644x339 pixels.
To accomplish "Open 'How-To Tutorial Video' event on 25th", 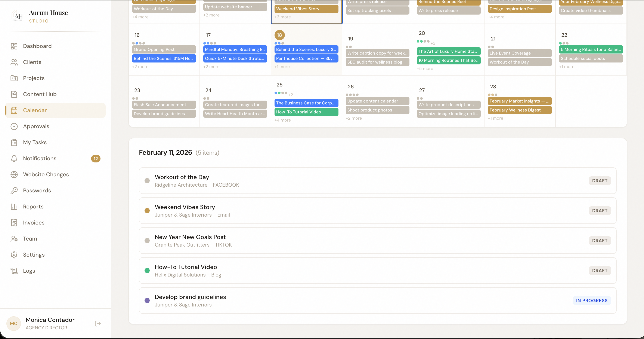I will click(x=306, y=112).
